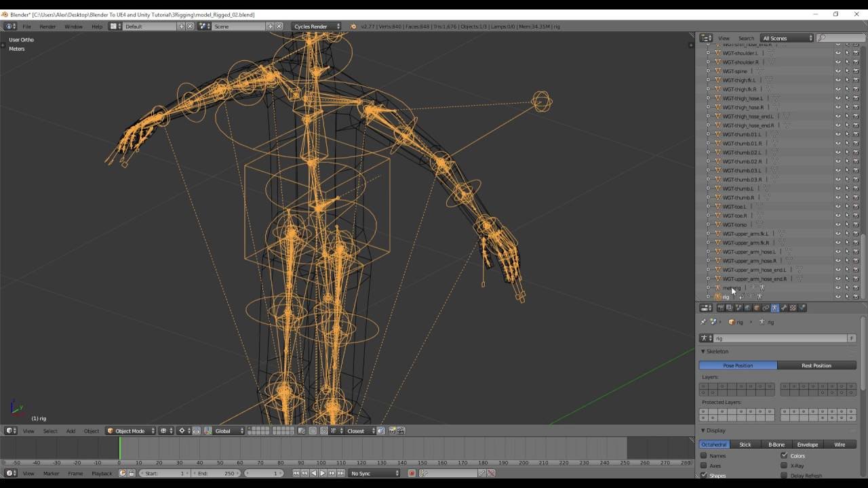Click the Blender info editor icon in top bar
This screenshot has width=868, height=488.
[x=10, y=26]
